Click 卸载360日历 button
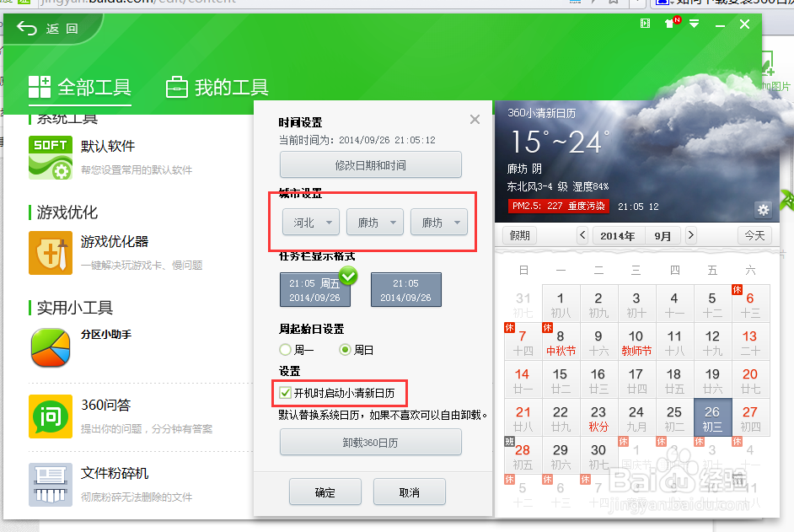The width and height of the screenshot is (794, 532). click(x=371, y=443)
